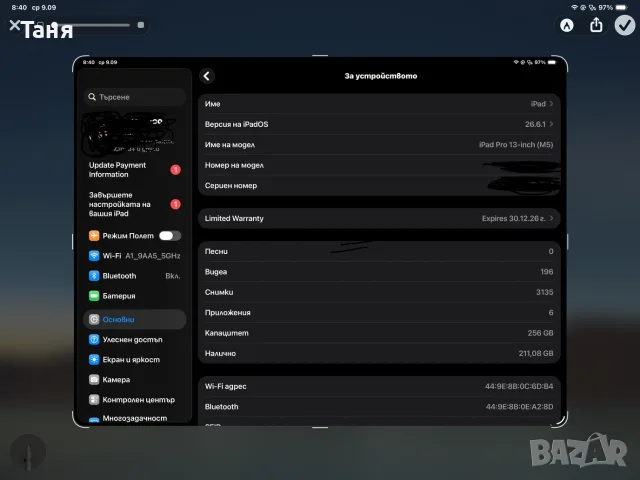Click Видеа count 196

(x=547, y=272)
